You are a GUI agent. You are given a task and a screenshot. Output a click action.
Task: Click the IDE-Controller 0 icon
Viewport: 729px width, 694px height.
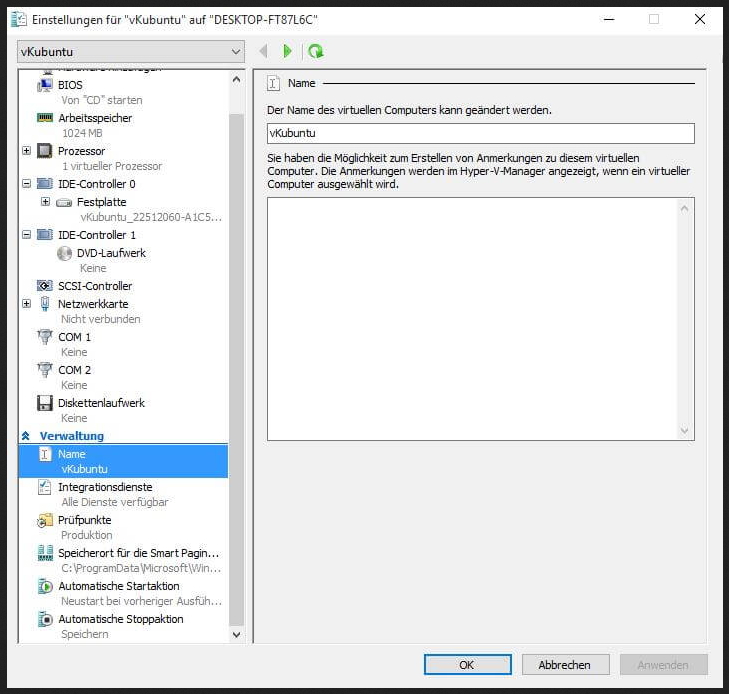(45, 184)
